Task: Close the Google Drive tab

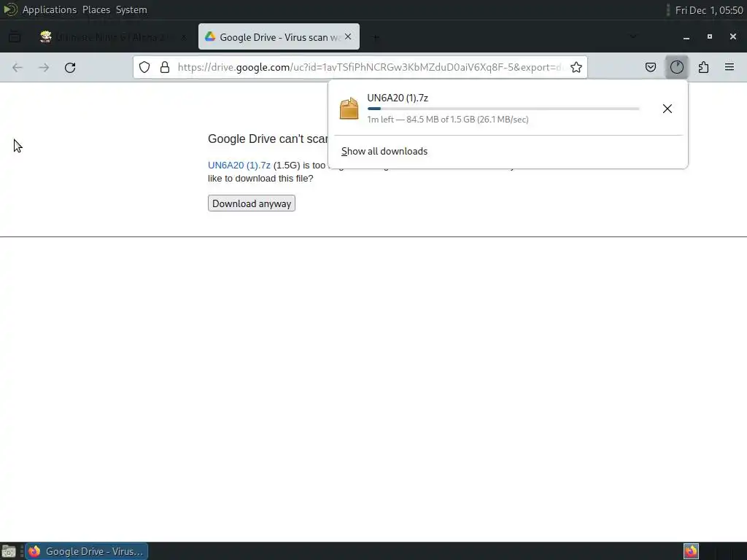Action: point(348,36)
